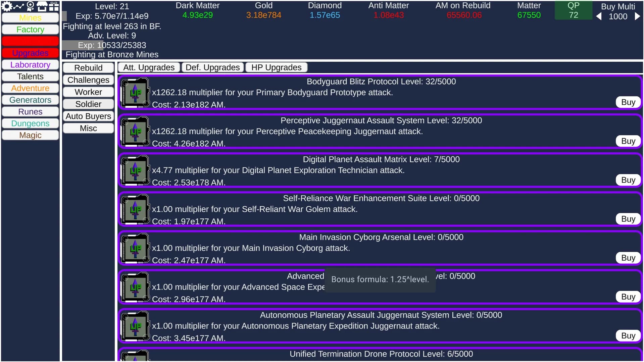Click the adventure Exp progress bar

(112, 45)
